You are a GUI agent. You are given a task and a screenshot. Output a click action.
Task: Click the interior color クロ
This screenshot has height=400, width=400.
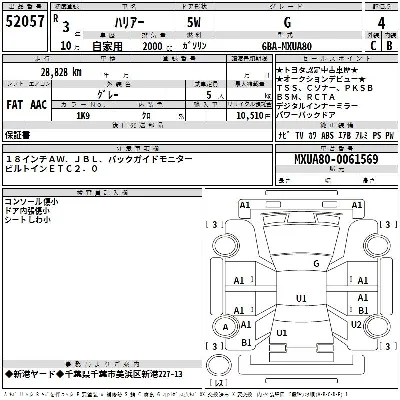click(x=146, y=116)
